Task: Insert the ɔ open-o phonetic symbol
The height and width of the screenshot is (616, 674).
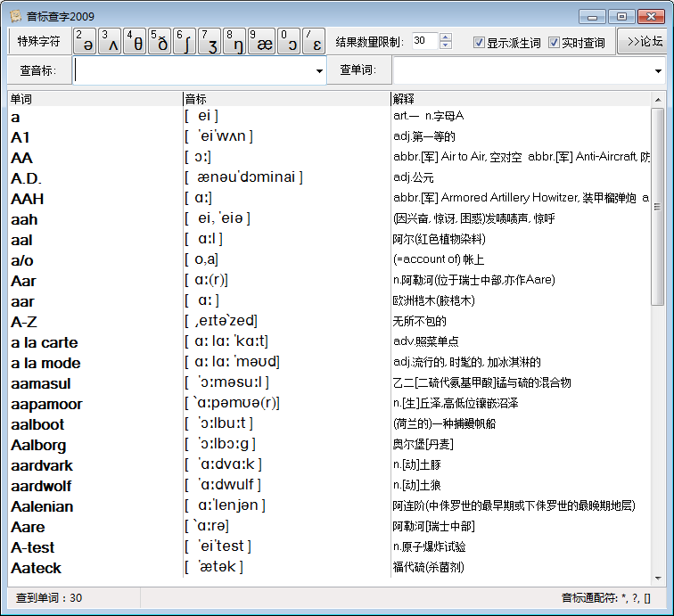Action: [289, 41]
